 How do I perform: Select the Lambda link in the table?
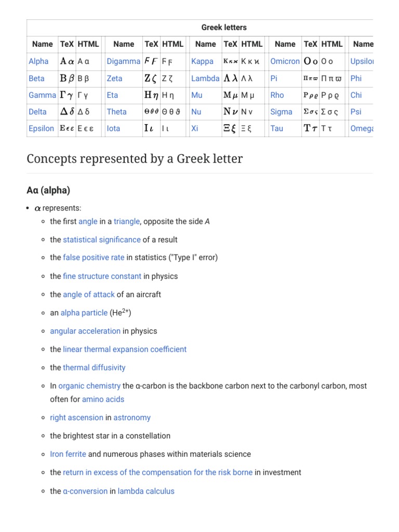[x=205, y=78]
